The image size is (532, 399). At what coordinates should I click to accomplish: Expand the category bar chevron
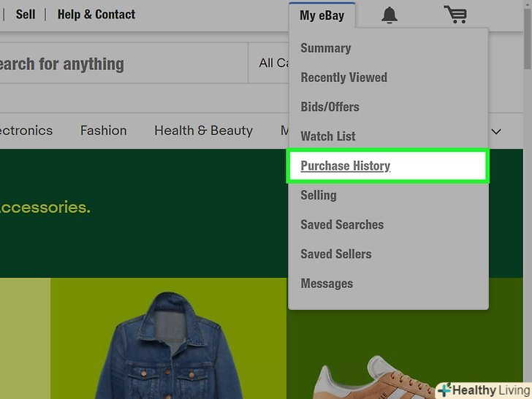click(496, 132)
